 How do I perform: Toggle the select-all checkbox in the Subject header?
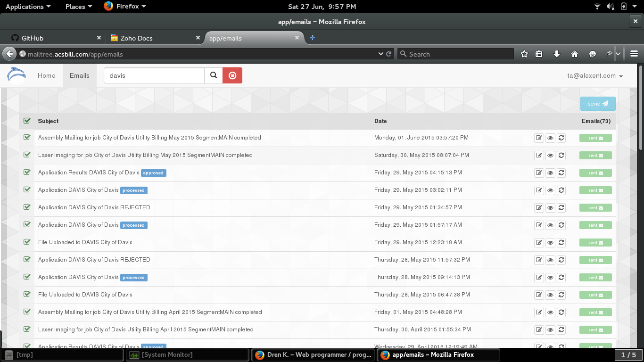(x=27, y=121)
